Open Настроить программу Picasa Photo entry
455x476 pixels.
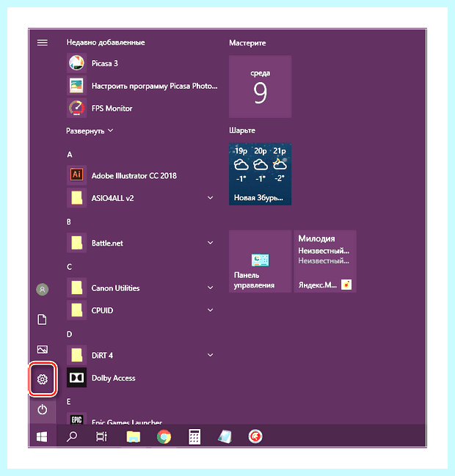coord(142,86)
